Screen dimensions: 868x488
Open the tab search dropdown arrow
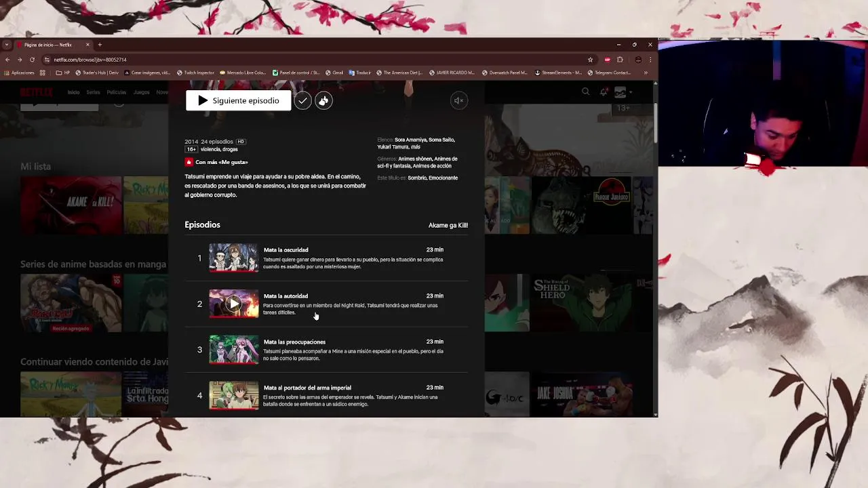coord(6,45)
